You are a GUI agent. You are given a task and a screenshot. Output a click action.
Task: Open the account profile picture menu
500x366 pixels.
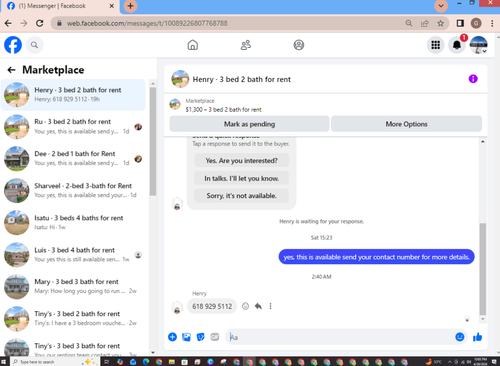point(479,45)
